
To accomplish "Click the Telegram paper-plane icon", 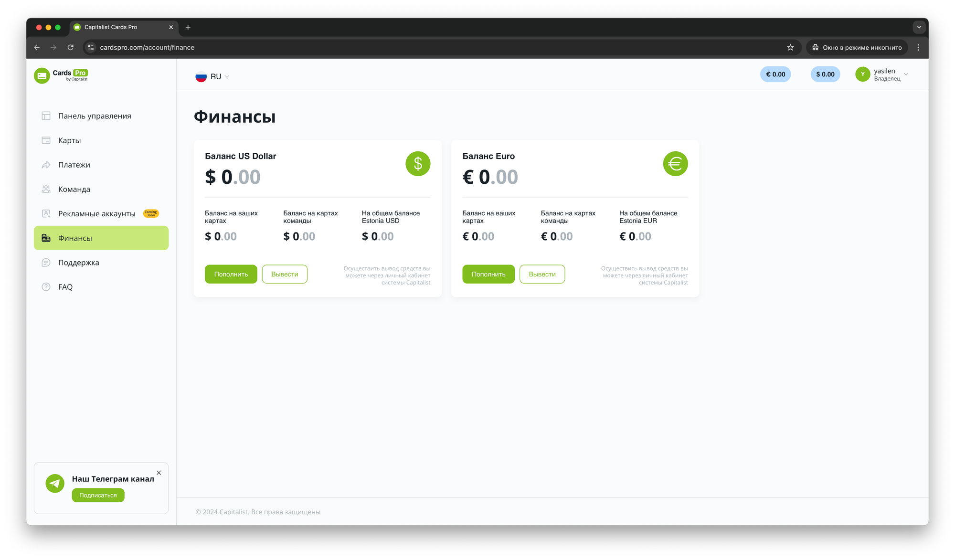I will 55,483.
